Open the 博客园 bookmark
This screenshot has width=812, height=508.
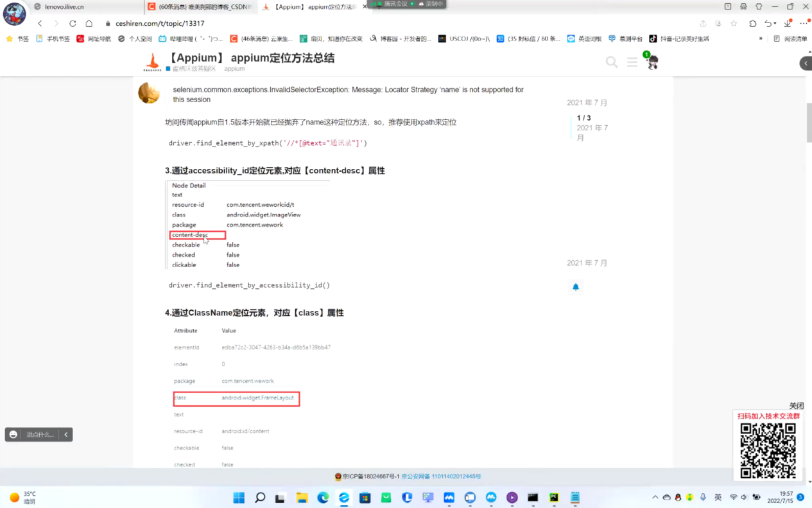tap(401, 39)
